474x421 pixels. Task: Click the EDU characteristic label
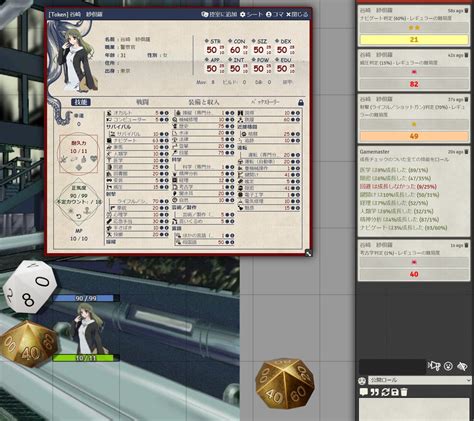click(286, 60)
